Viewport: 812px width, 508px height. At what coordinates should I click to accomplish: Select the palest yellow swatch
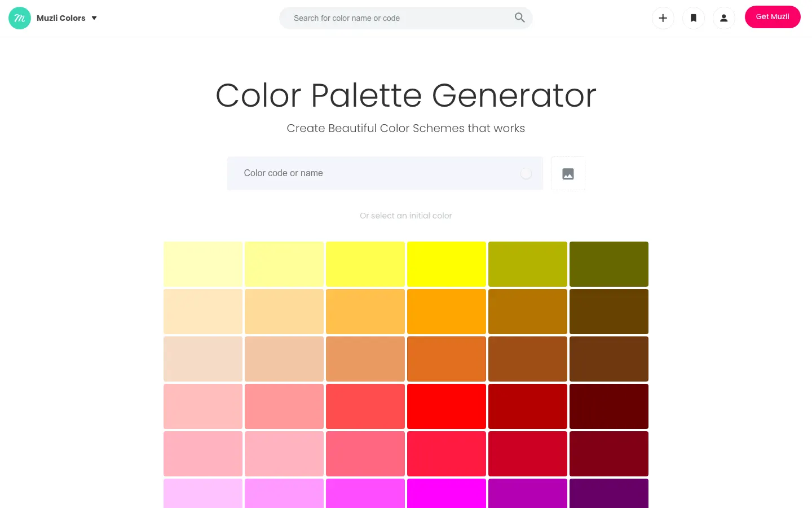[203, 264]
